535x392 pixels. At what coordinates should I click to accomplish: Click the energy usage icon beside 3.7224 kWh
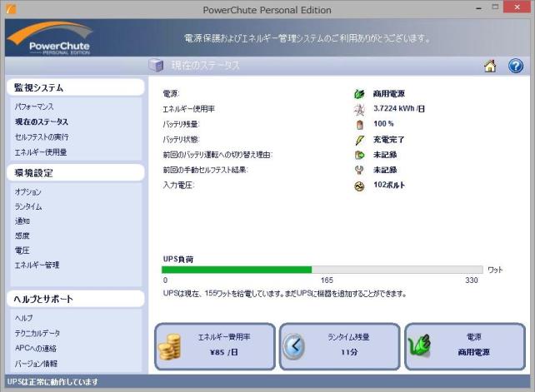click(359, 109)
